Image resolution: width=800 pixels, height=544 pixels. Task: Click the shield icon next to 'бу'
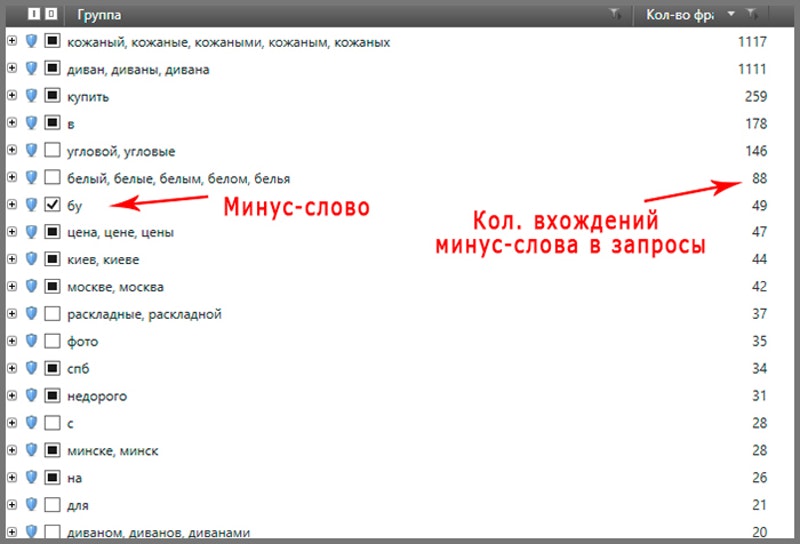pyautogui.click(x=31, y=205)
